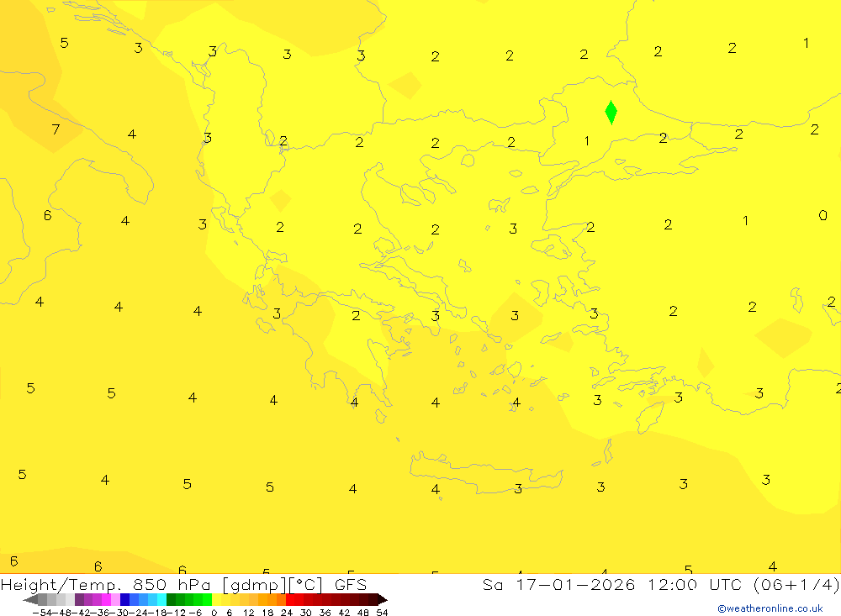Click the gray left arrow of the temperature legend
The height and width of the screenshot is (616, 841).
[x=30, y=599]
